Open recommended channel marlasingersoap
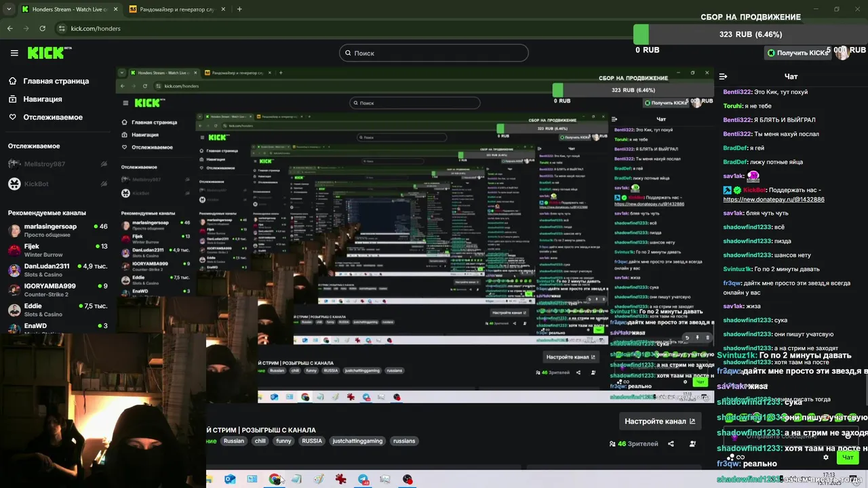The height and width of the screenshot is (488, 868). tap(58, 230)
